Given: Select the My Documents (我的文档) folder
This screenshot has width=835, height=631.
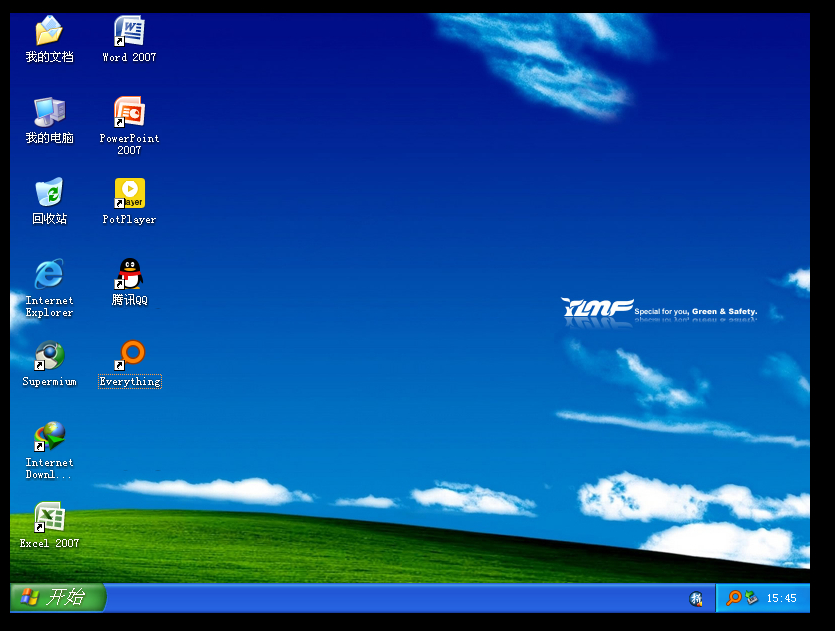Looking at the screenshot, I should (x=49, y=31).
